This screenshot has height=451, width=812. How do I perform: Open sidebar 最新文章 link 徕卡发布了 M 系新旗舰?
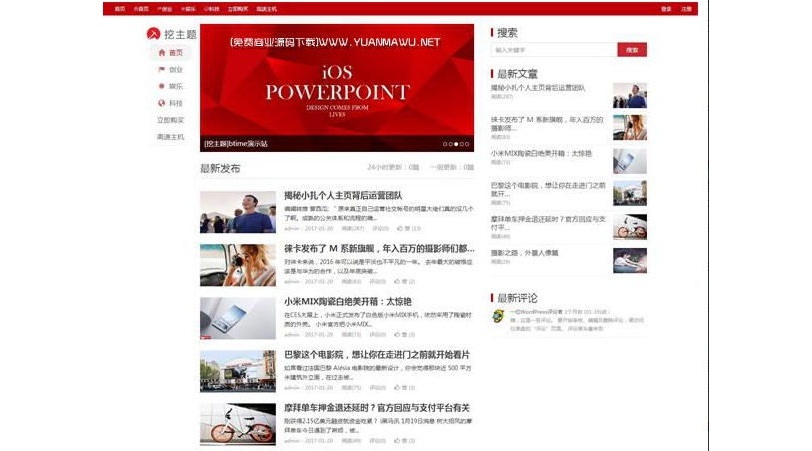(547, 123)
